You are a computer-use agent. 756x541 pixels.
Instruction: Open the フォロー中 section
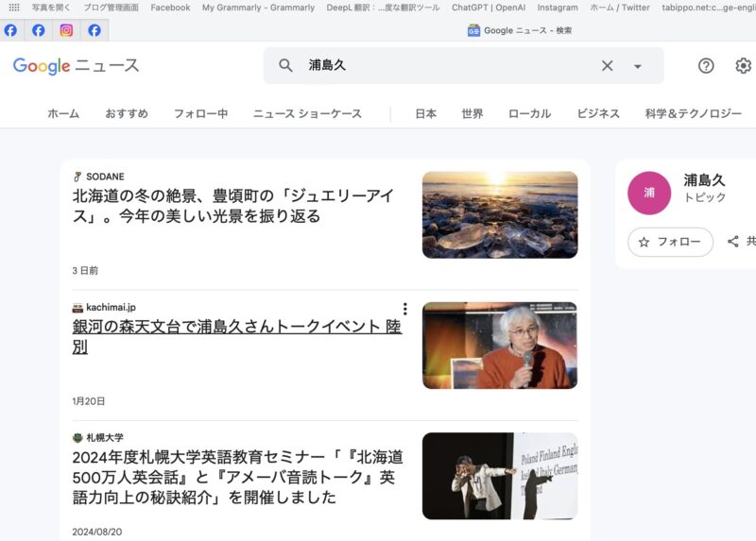200,113
